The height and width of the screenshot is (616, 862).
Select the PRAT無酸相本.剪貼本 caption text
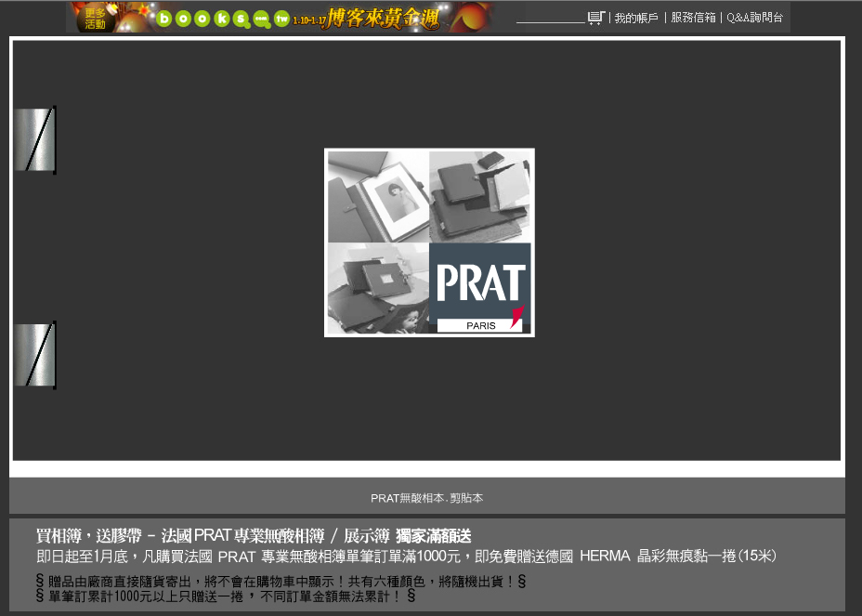click(426, 498)
